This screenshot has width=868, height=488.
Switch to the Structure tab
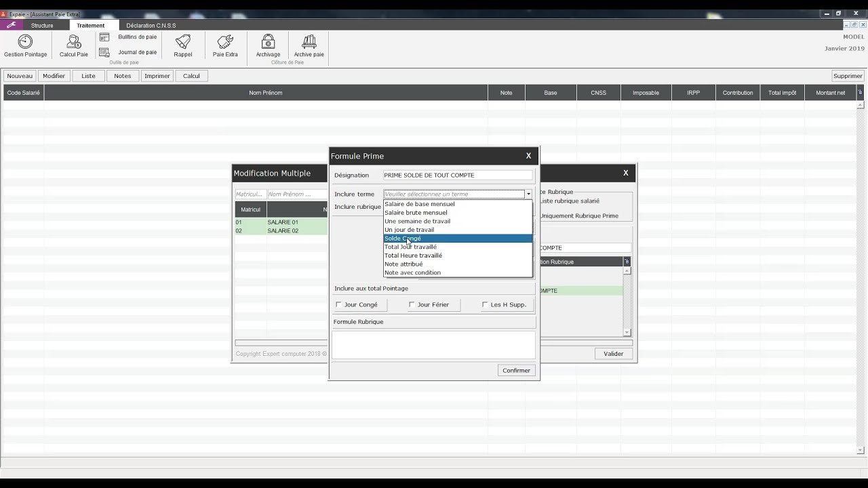point(42,26)
